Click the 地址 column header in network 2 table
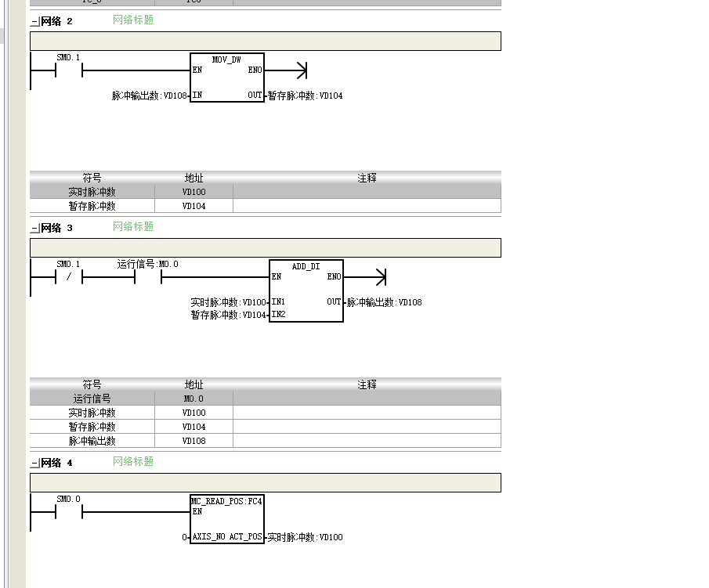The image size is (709, 588). click(194, 178)
